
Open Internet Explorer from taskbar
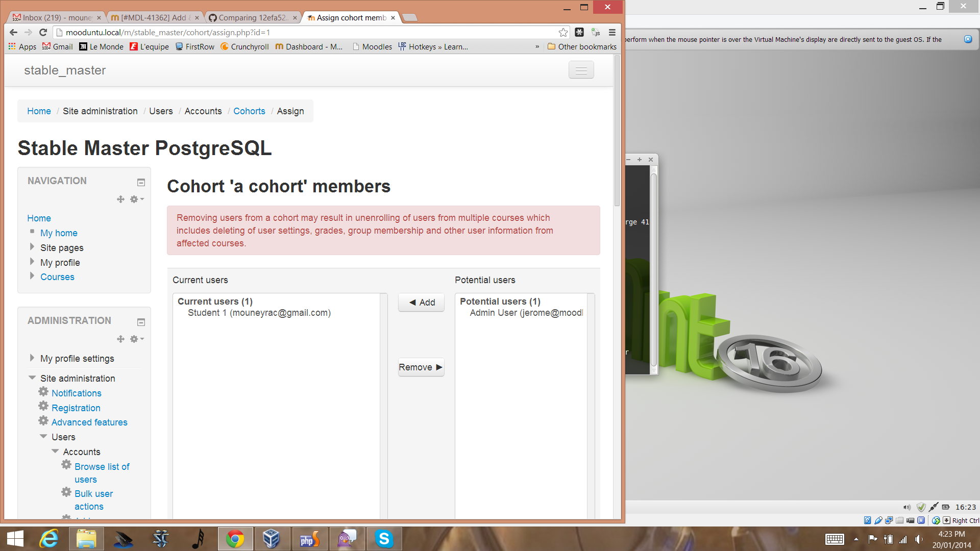pos(49,539)
